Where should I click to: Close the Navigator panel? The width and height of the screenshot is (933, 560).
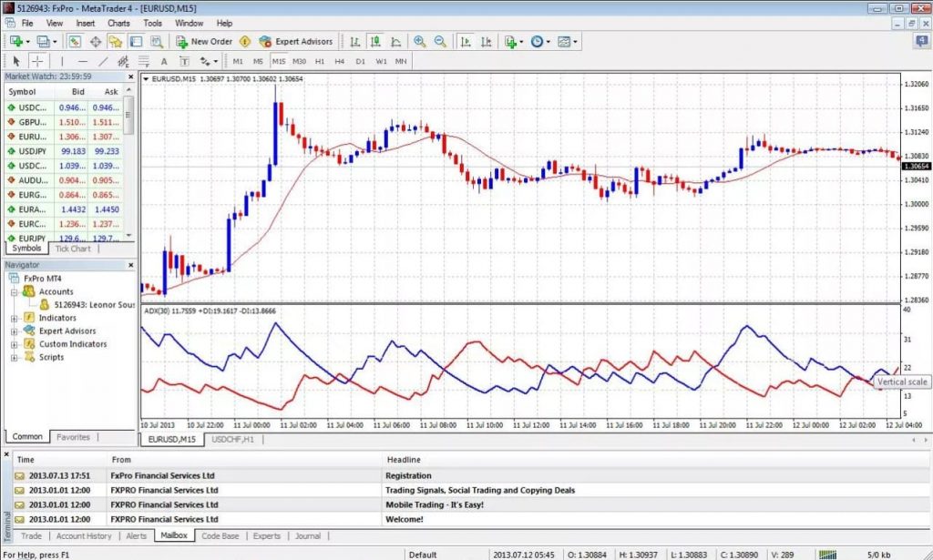131,265
